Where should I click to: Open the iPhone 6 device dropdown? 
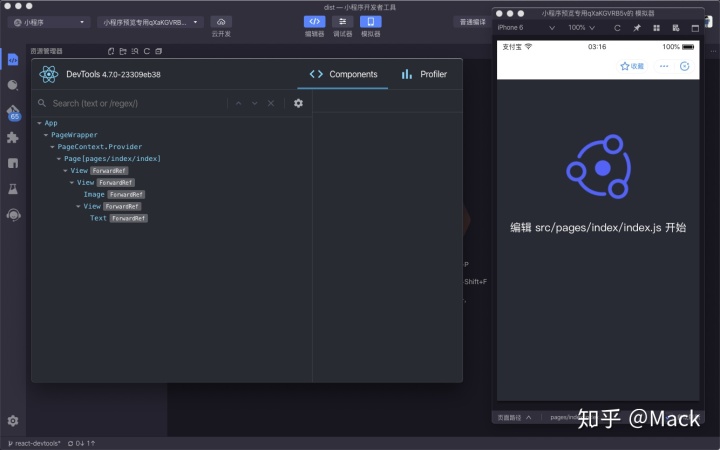click(526, 28)
